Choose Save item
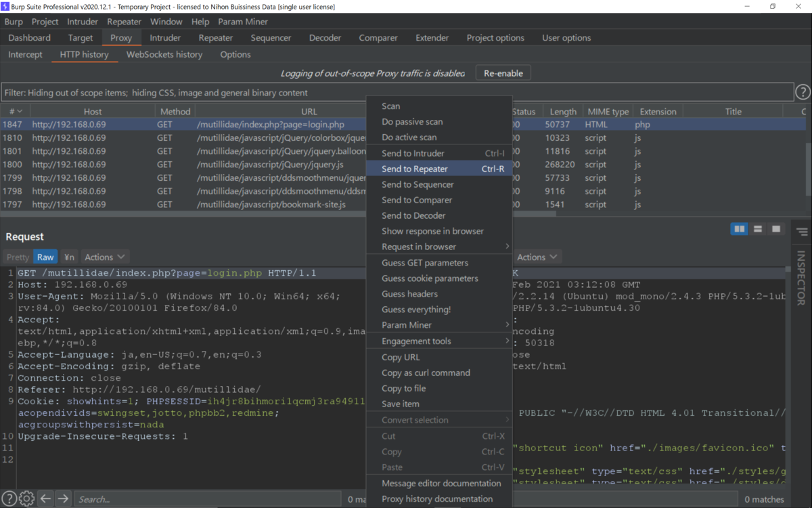The height and width of the screenshot is (508, 812). (438, 404)
